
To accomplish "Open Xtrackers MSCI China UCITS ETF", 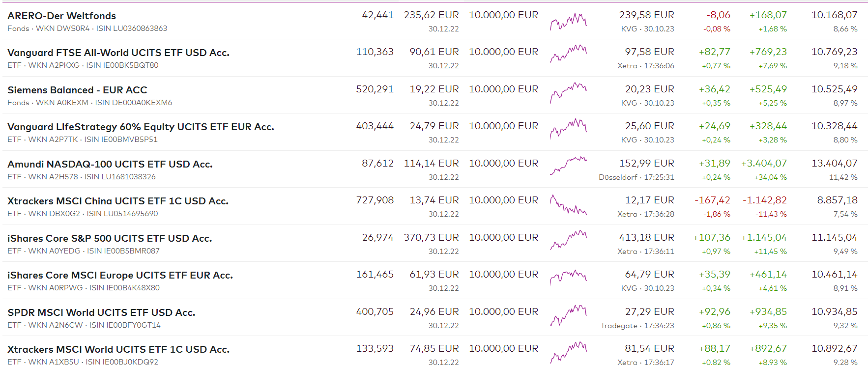I will click(x=117, y=201).
